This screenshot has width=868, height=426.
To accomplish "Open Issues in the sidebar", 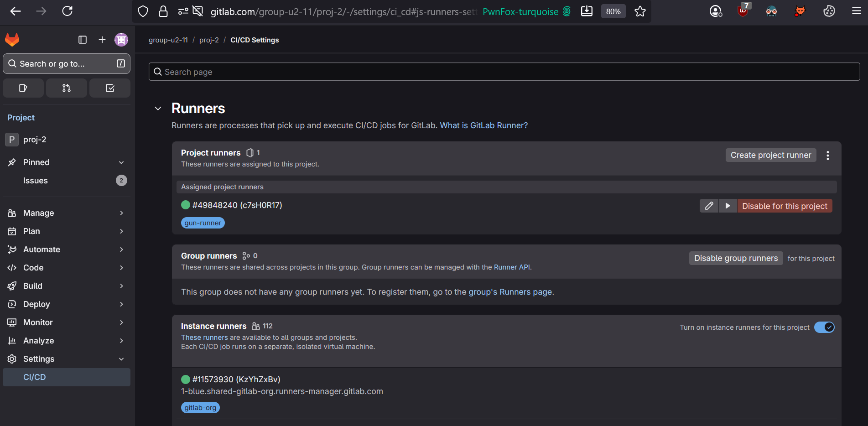I will (x=36, y=181).
